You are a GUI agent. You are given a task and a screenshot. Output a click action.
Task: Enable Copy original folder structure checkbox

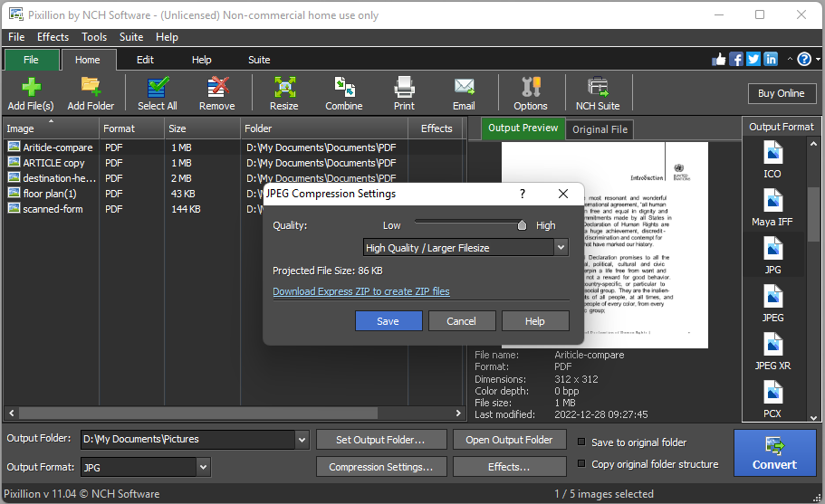[x=581, y=463]
